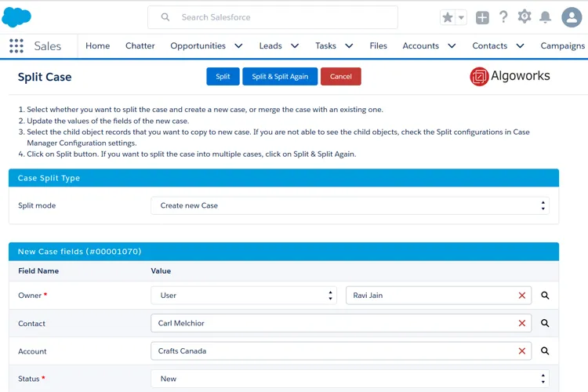Open the Opportunities tab
Viewport: 588px width, 392px height.
coord(198,45)
